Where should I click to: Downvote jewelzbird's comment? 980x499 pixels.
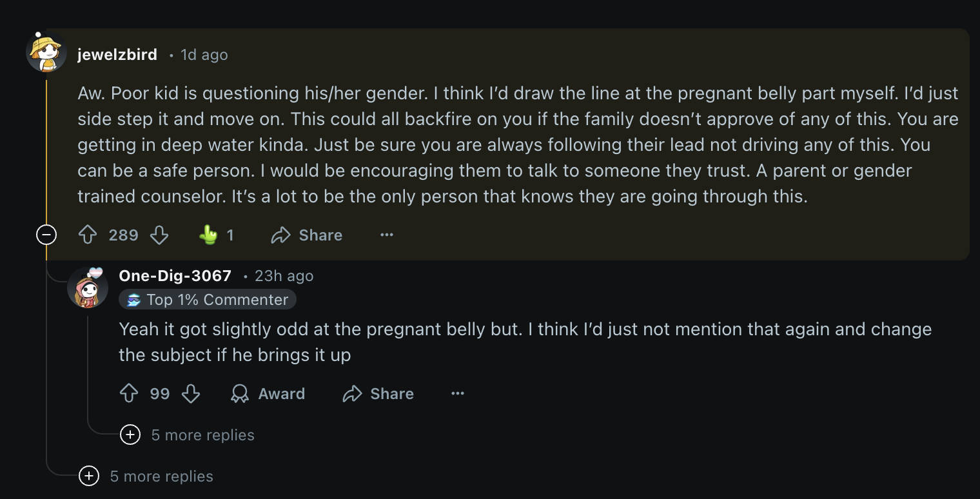click(159, 235)
